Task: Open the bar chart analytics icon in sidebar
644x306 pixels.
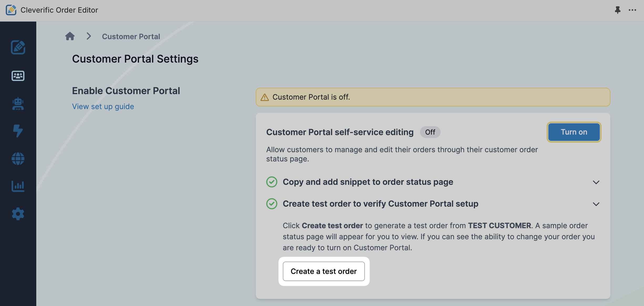Action: click(18, 186)
